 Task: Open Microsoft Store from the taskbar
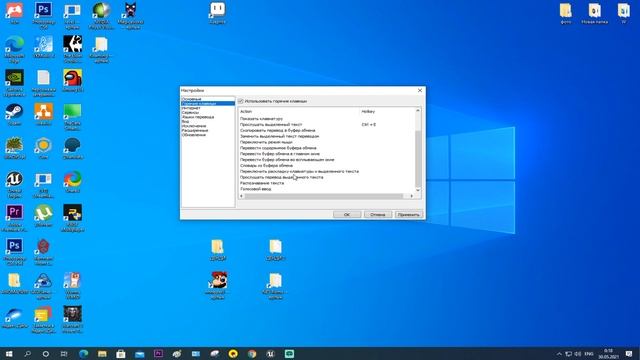pos(121,353)
